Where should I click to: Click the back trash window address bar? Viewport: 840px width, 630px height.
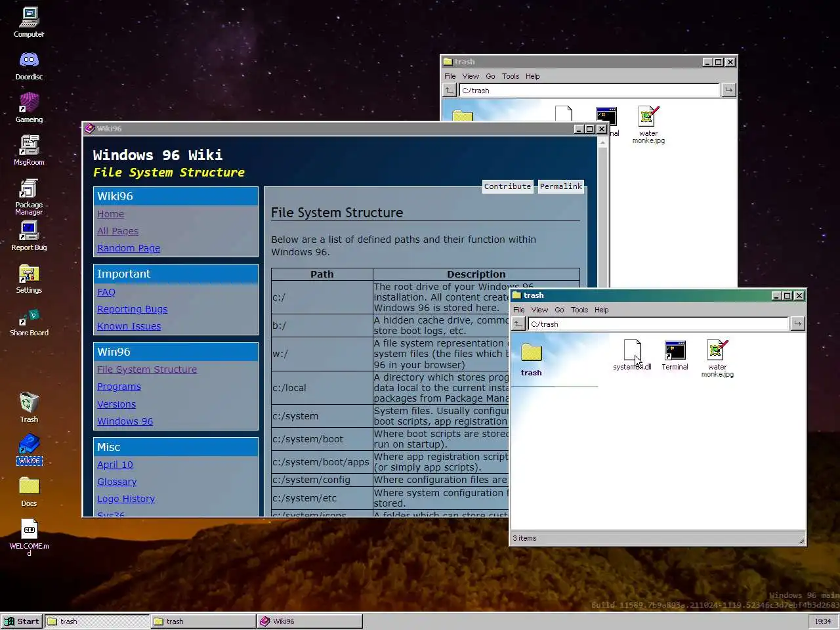click(x=589, y=90)
